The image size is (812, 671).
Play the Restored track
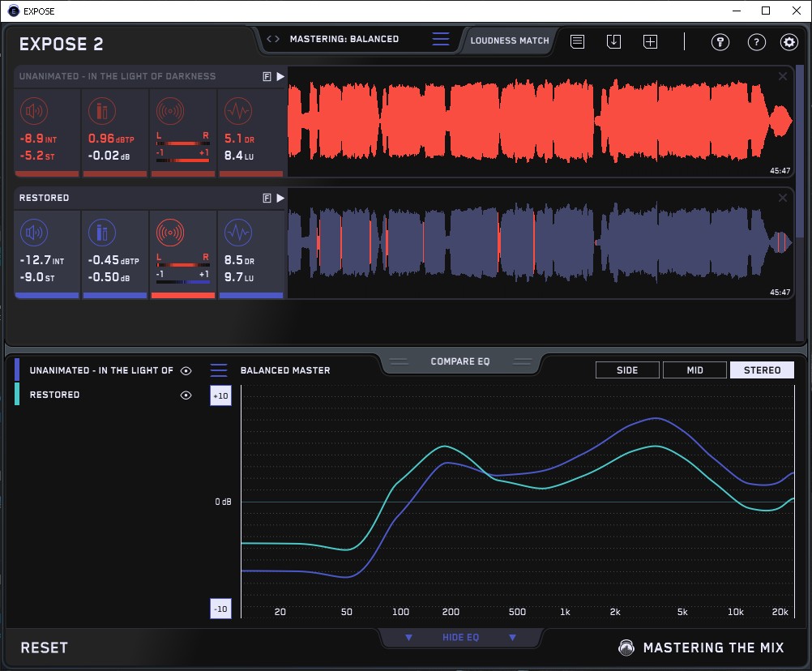click(x=280, y=198)
